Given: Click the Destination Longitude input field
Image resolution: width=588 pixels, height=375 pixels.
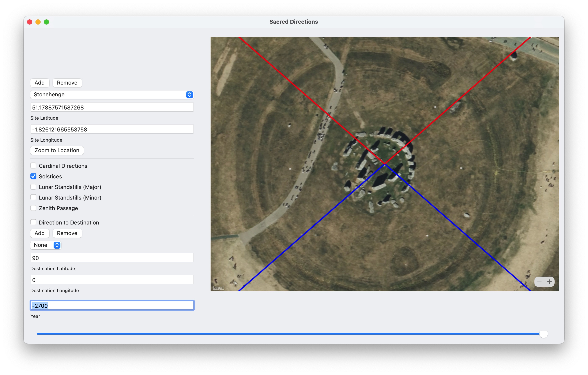Looking at the screenshot, I should pyautogui.click(x=112, y=280).
